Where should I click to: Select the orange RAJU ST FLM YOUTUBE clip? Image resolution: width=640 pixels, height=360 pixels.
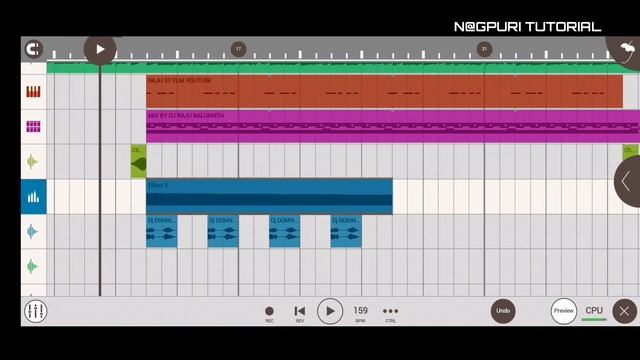pos(384,92)
